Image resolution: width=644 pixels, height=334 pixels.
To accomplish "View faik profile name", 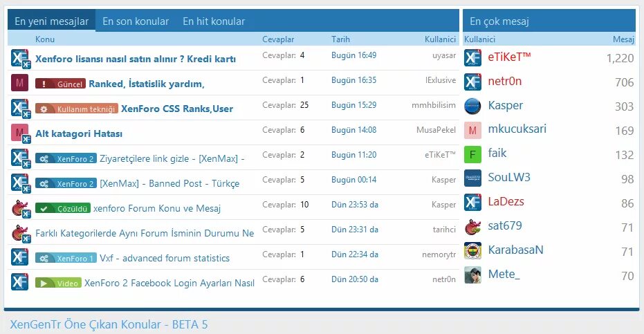I will [497, 153].
